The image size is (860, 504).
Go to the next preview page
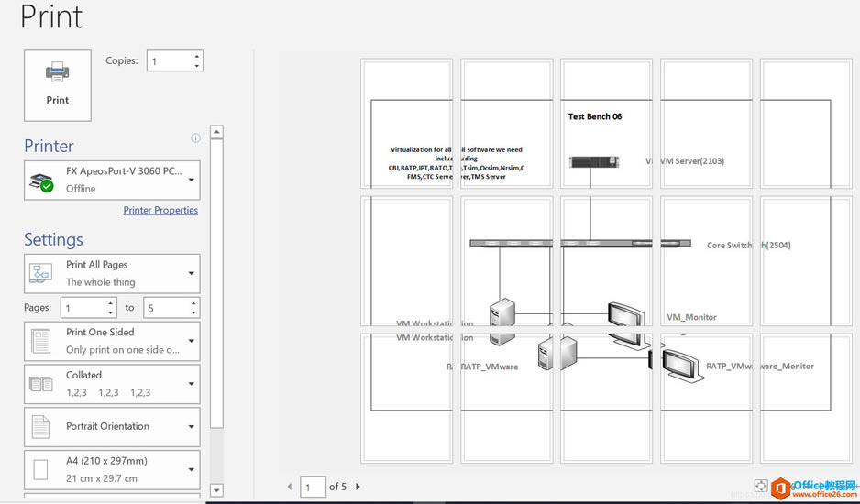[x=358, y=487]
